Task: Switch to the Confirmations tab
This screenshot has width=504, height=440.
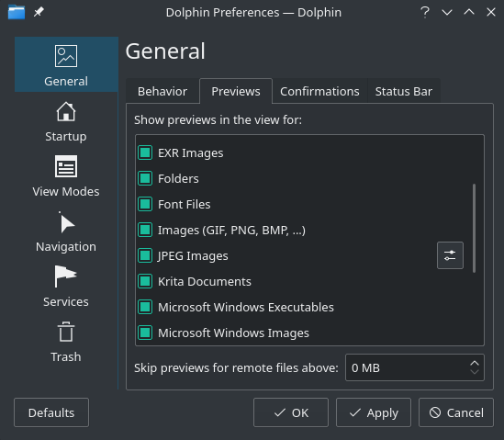Action: 319,91
